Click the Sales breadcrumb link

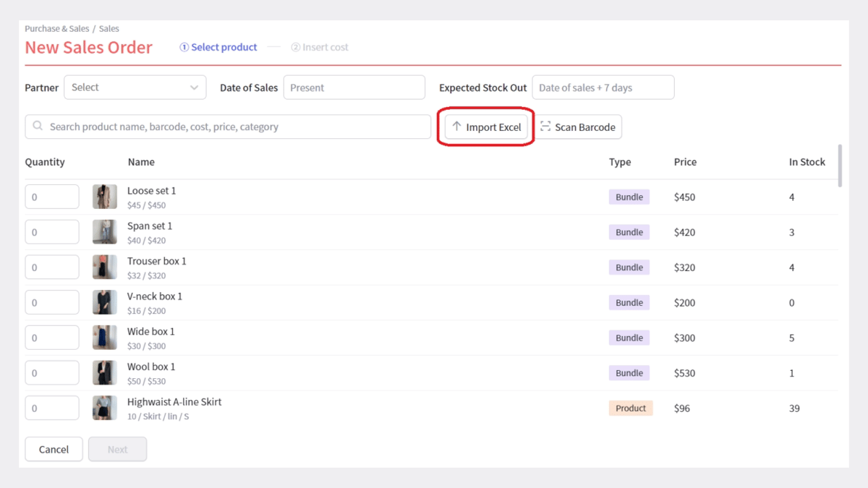[109, 29]
